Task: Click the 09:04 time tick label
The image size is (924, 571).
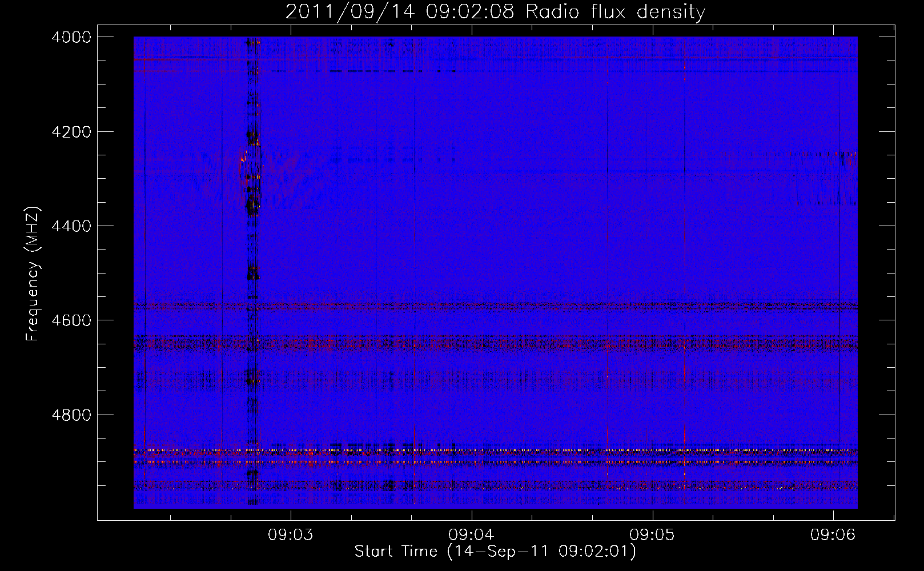Action: (x=472, y=535)
